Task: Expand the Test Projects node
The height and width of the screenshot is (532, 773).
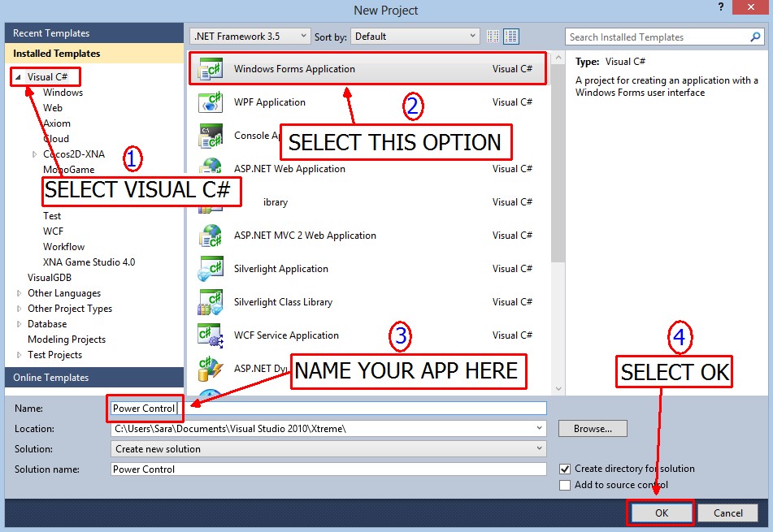Action: (19, 355)
